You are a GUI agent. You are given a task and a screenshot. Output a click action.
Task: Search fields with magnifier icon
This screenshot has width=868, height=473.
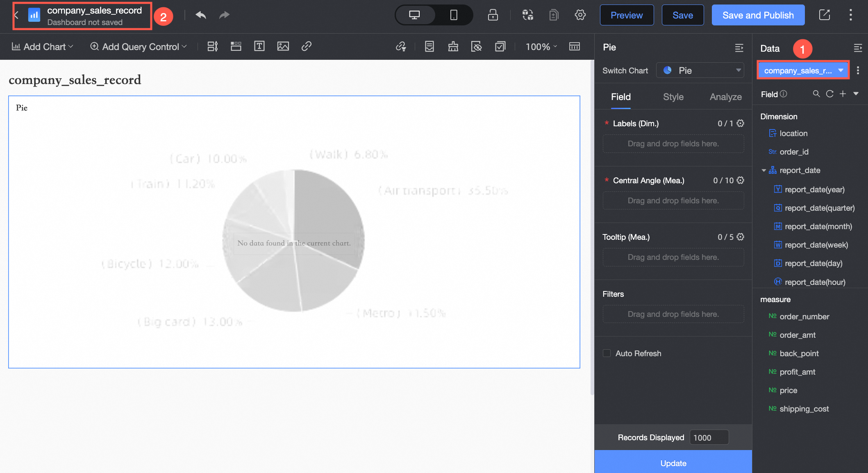(x=816, y=94)
